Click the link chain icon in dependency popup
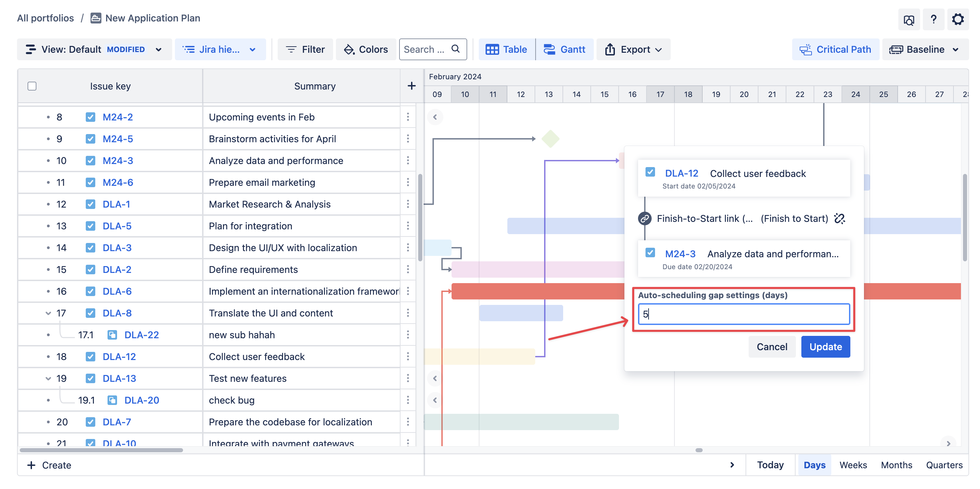980x489 pixels. point(644,218)
